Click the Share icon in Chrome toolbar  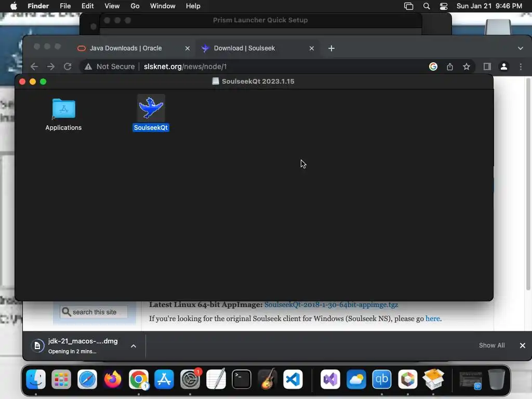pos(450,66)
